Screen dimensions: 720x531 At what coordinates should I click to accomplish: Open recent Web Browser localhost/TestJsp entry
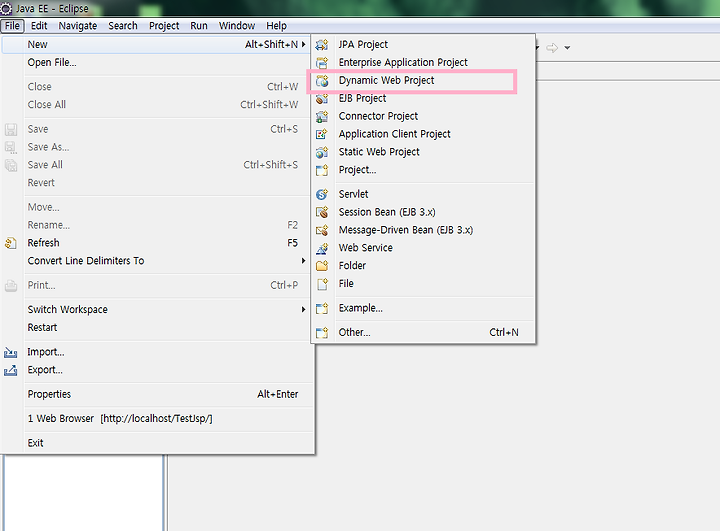coord(158,419)
